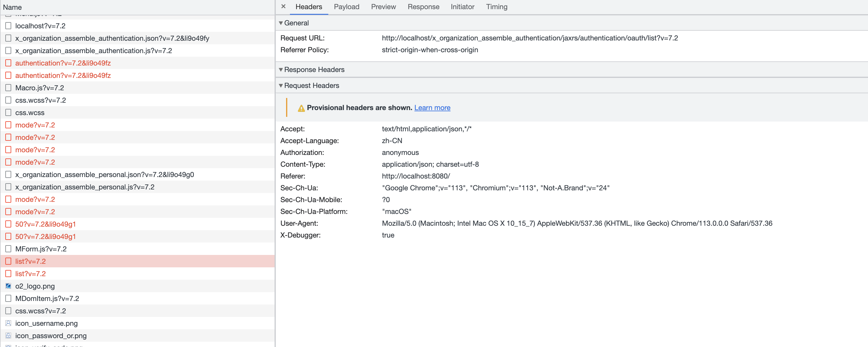Open the Preview tab
Viewport: 868px width, 347px height.
click(383, 7)
